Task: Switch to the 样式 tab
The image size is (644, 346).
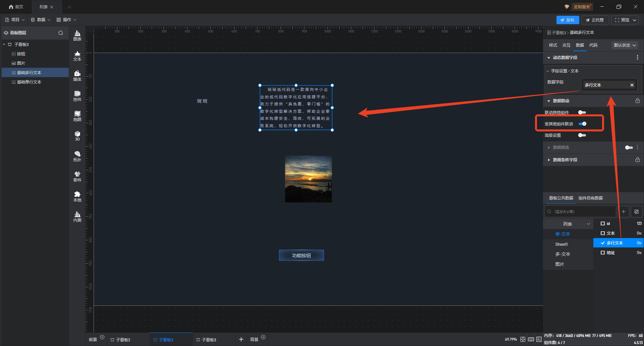Action: [553, 45]
